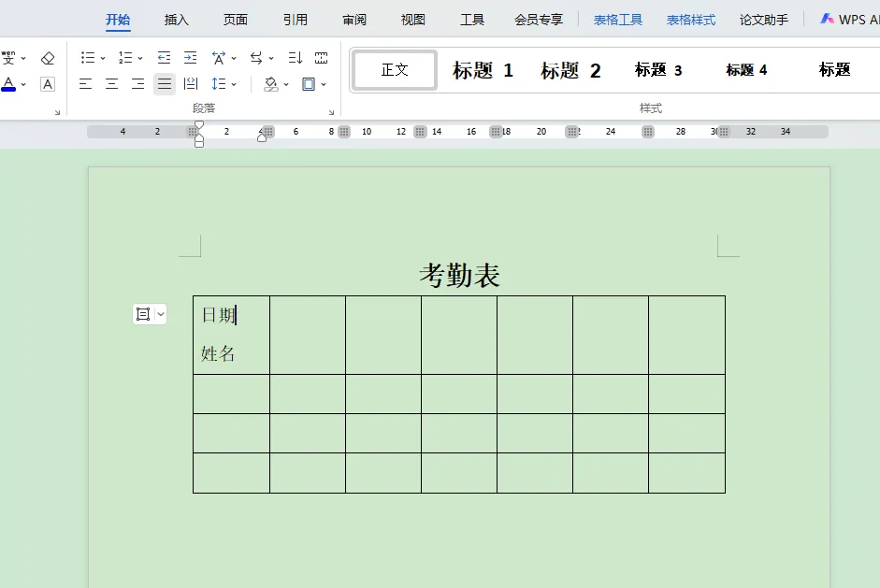The height and width of the screenshot is (588, 880).
Task: Click the distributed alignment icon
Action: pyautogui.click(x=191, y=84)
